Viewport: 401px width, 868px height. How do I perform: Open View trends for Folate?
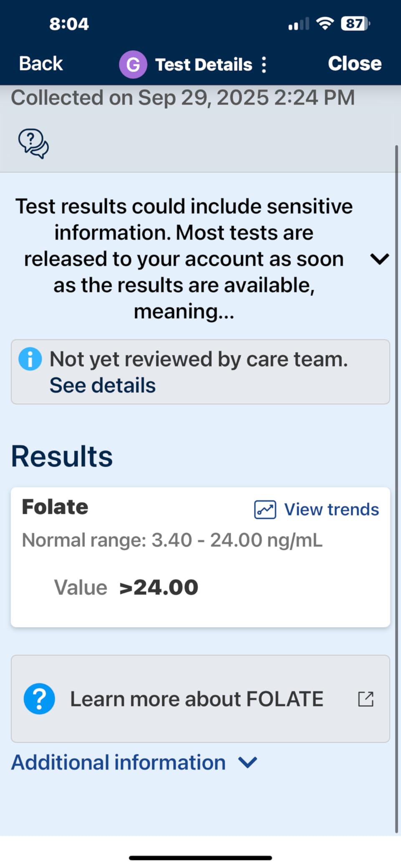(331, 510)
